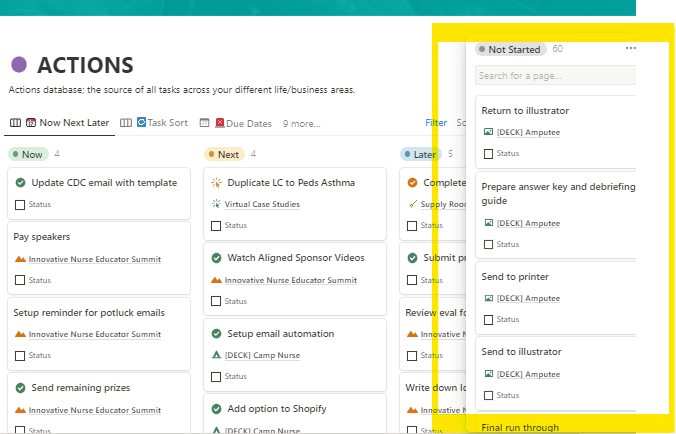Click the blue Later status tag
The image size is (676, 434).
click(x=420, y=155)
